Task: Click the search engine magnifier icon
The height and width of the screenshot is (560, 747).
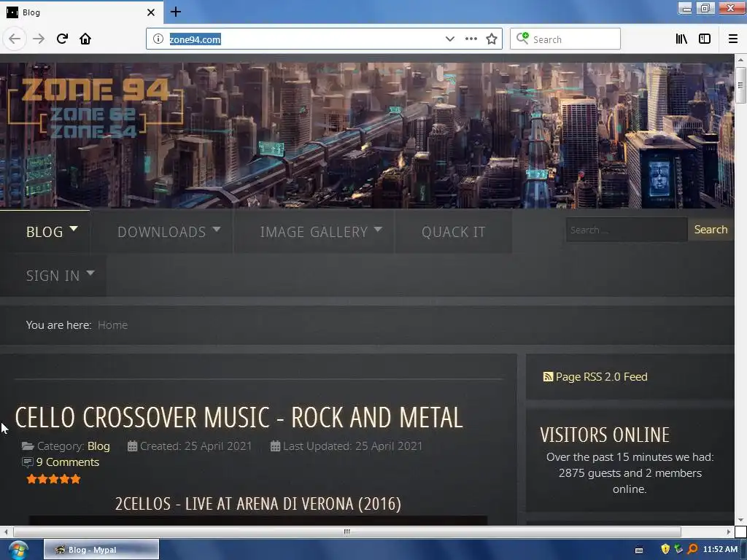Action: (522, 39)
